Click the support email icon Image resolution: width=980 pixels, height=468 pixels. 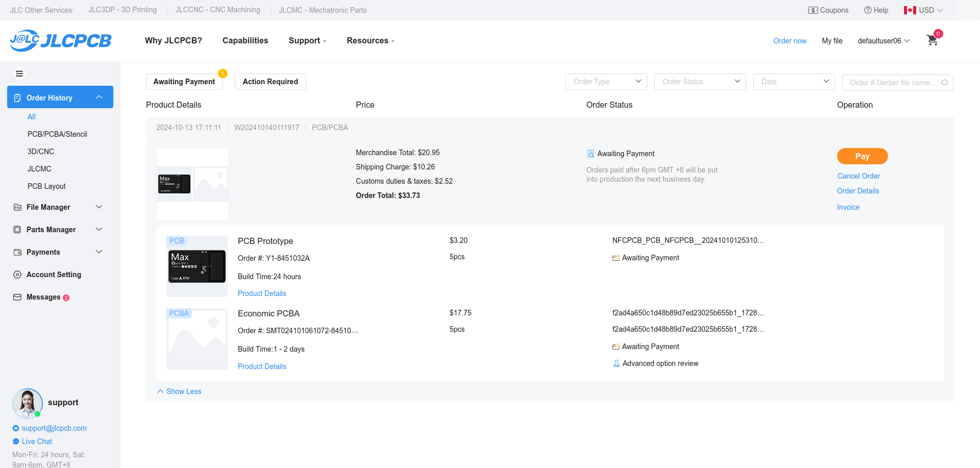click(x=16, y=428)
